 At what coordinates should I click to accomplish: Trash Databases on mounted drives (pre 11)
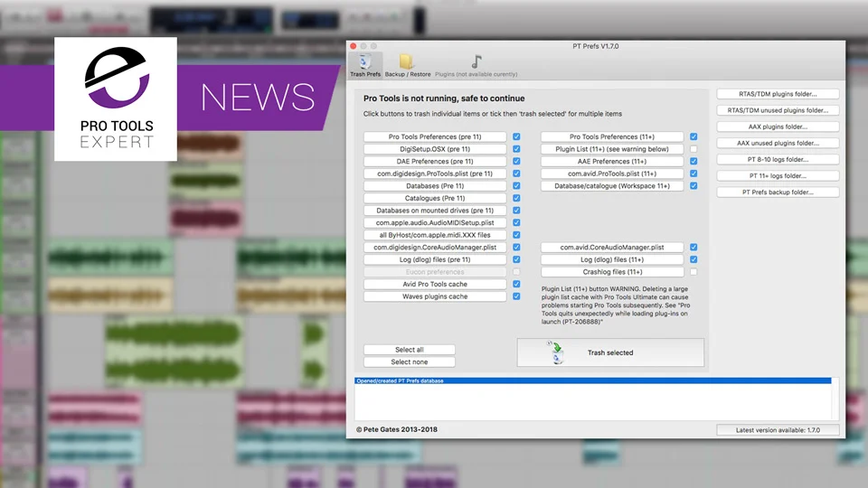coord(435,211)
